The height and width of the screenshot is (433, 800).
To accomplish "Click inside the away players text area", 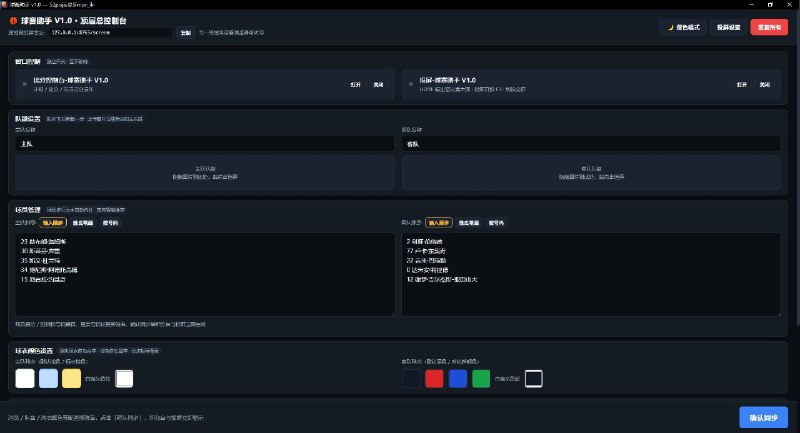I will (591, 274).
